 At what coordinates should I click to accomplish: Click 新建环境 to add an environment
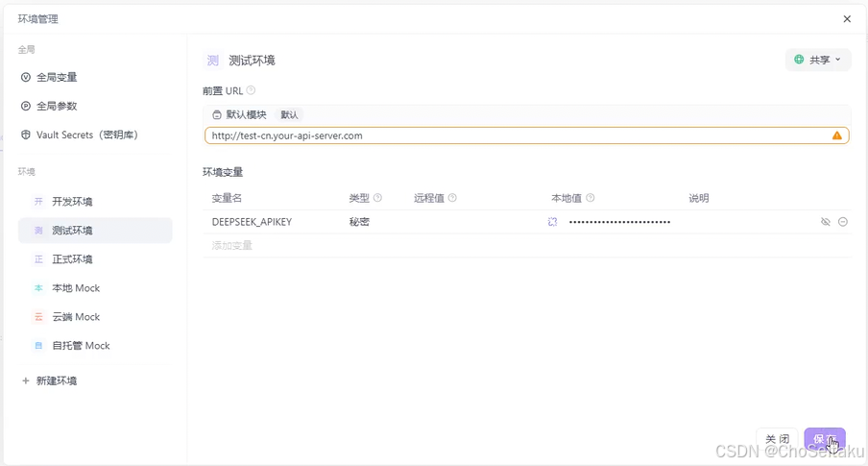pyautogui.click(x=57, y=381)
